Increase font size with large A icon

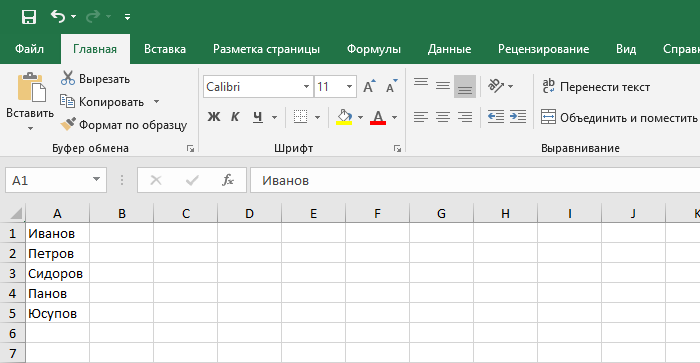369,86
